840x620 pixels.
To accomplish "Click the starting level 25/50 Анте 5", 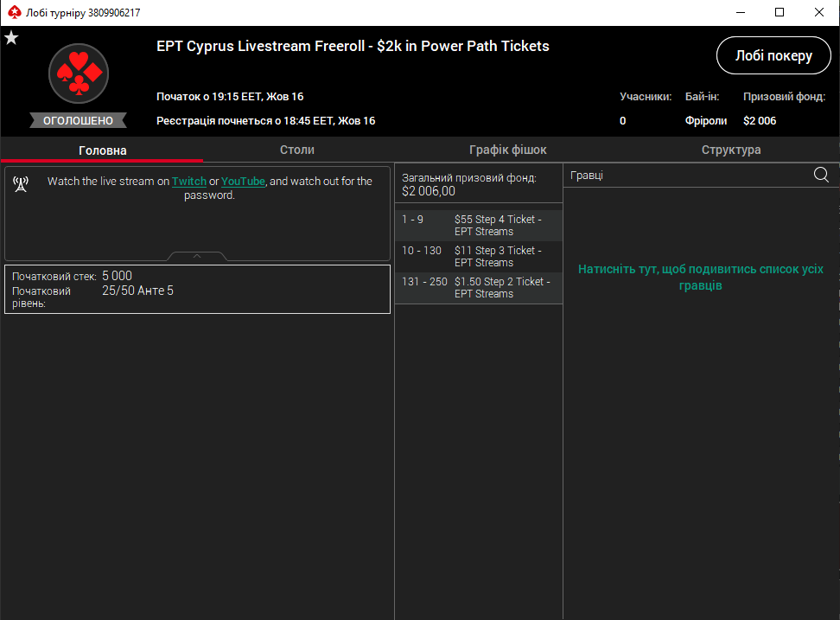I will (x=137, y=291).
